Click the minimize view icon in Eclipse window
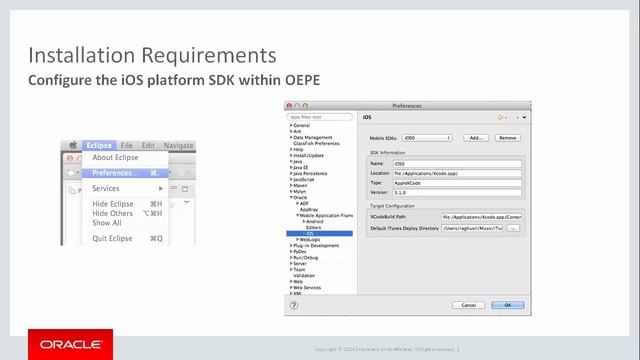Viewport: 640px width, 360px height. 174,188
